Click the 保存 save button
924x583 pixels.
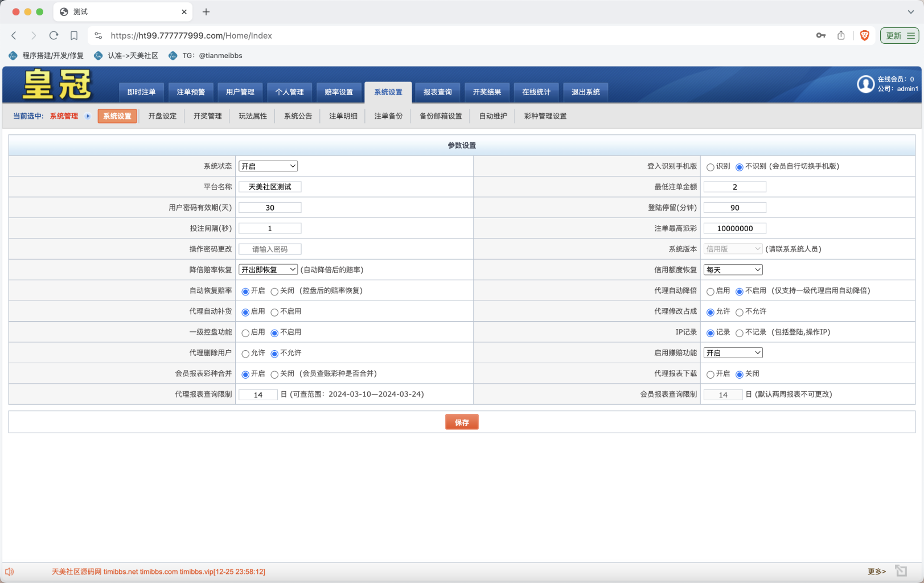461,421
